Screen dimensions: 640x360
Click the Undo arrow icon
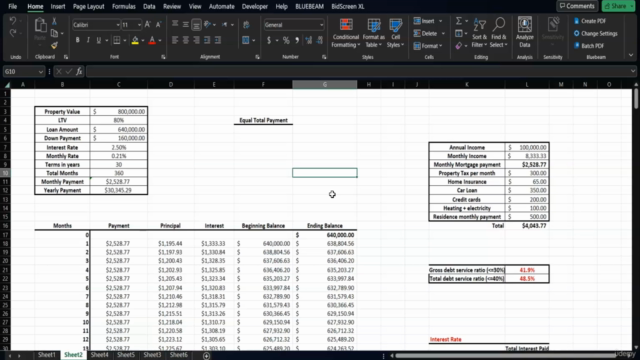tap(13, 21)
